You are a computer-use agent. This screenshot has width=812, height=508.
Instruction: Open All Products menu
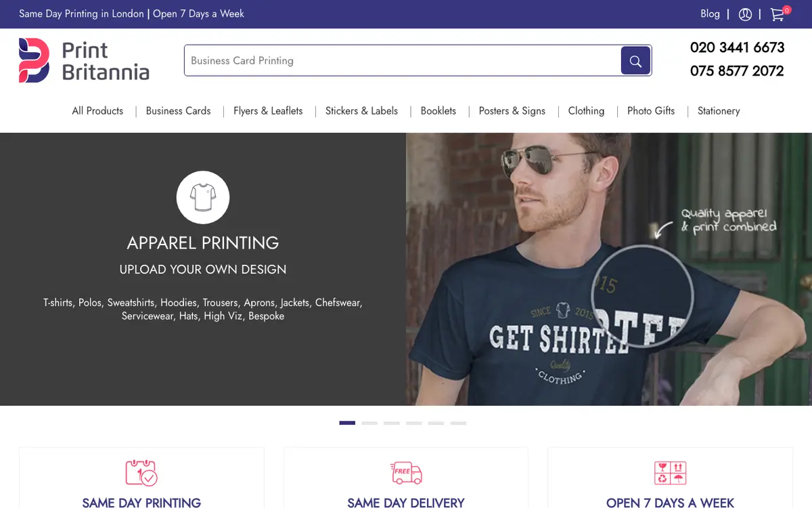[x=97, y=111]
